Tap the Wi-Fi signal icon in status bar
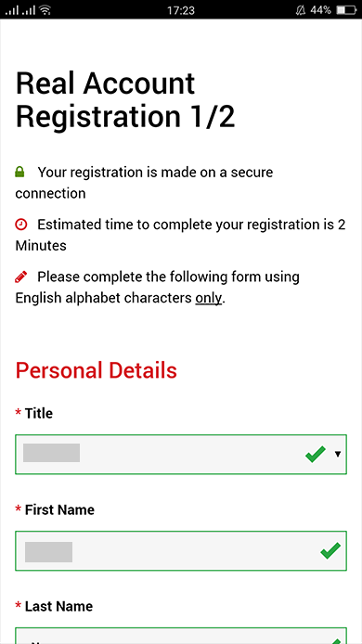The width and height of the screenshot is (362, 644). (x=45, y=10)
